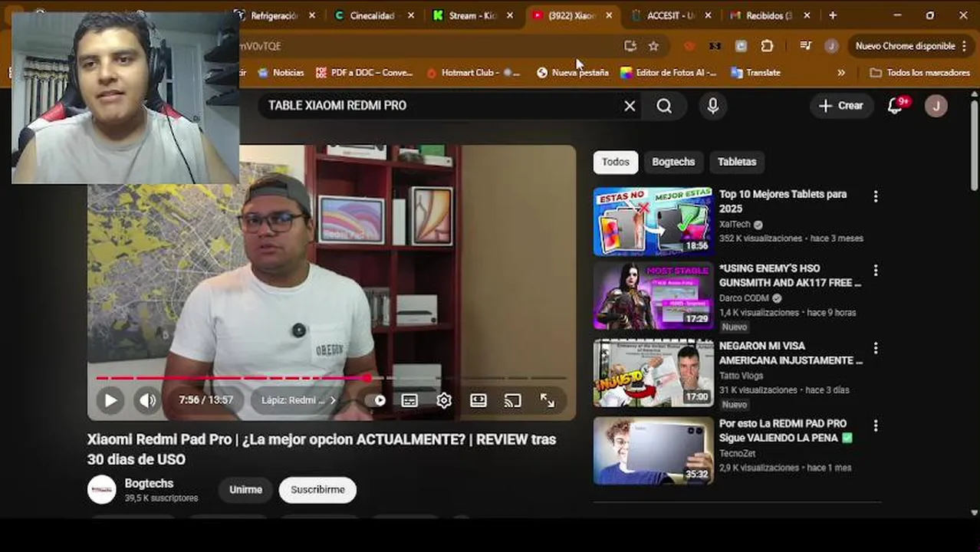Open the Crear upload menu

coord(841,106)
